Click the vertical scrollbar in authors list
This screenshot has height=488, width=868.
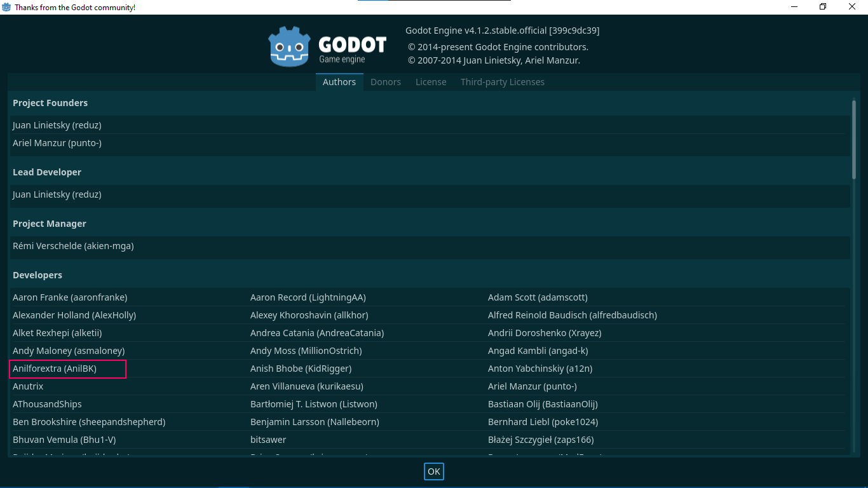coord(853,140)
